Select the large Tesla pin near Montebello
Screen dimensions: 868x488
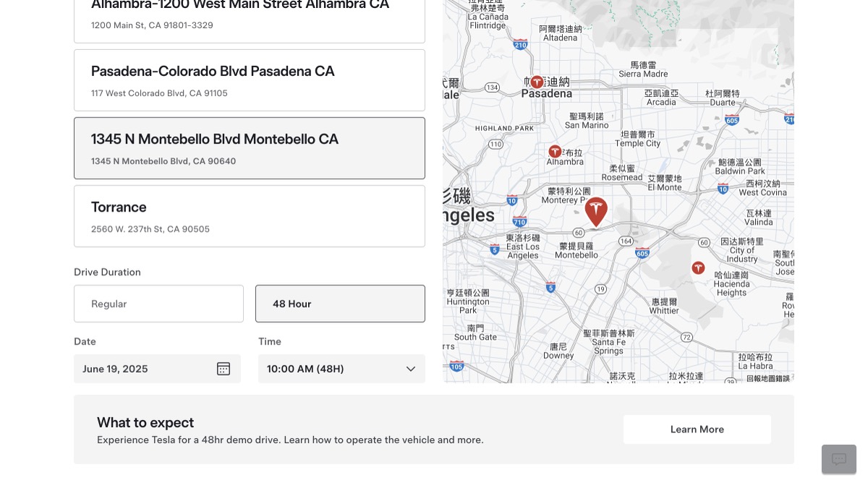[x=596, y=212]
